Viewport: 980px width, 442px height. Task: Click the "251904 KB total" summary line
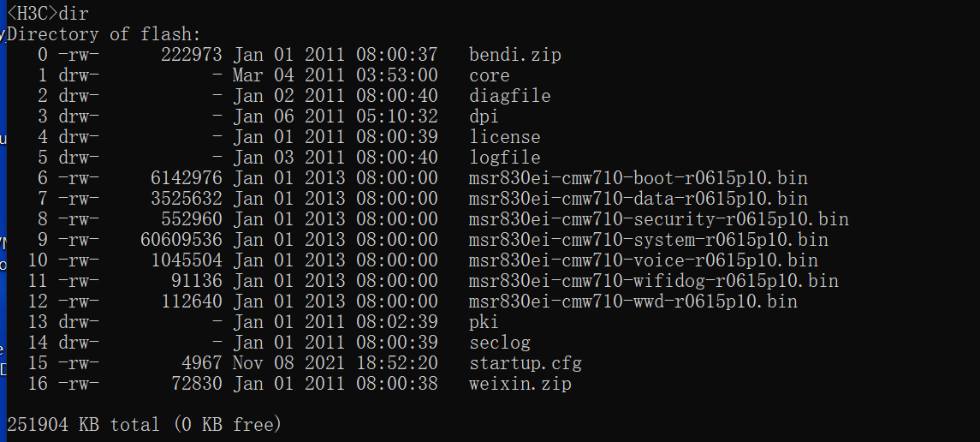[144, 425]
